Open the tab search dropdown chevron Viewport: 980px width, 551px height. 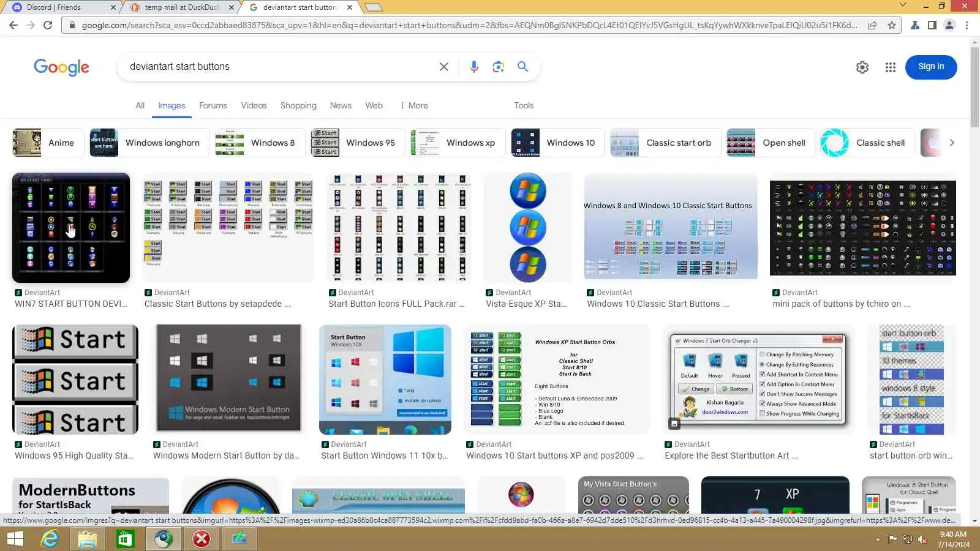[902, 6]
